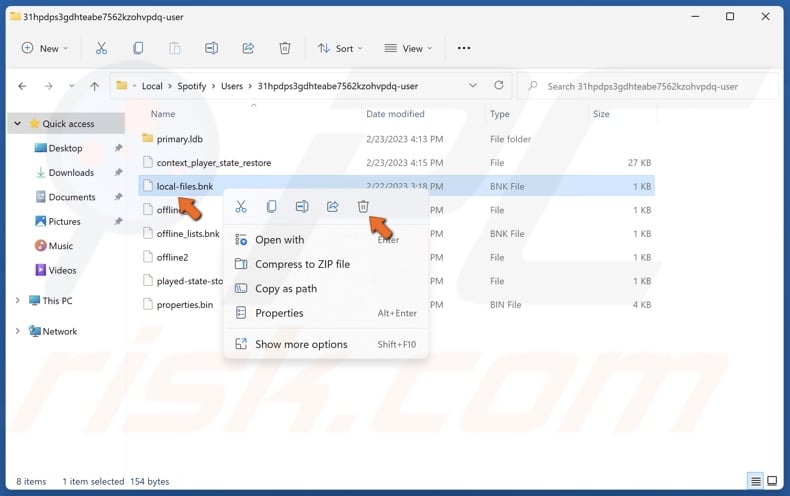This screenshot has width=790, height=496.
Task: Select the properties.bin file
Action: pos(184,304)
